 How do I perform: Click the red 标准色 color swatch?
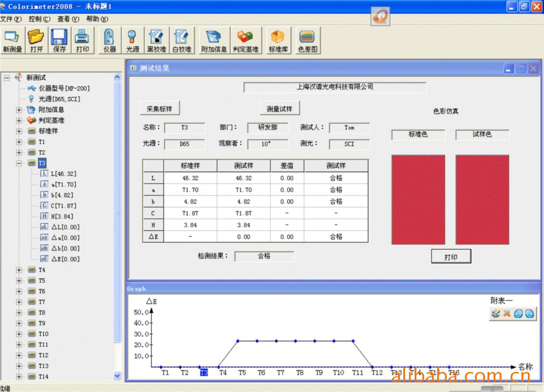tap(418, 200)
